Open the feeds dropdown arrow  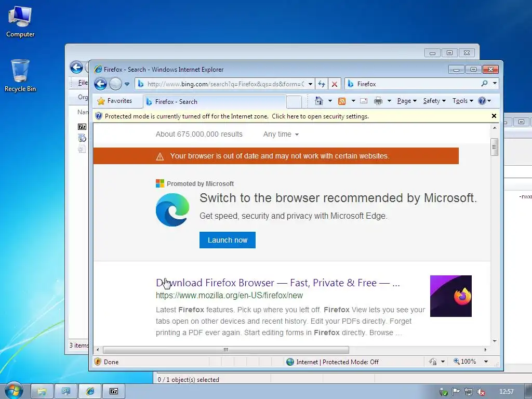coord(353,101)
